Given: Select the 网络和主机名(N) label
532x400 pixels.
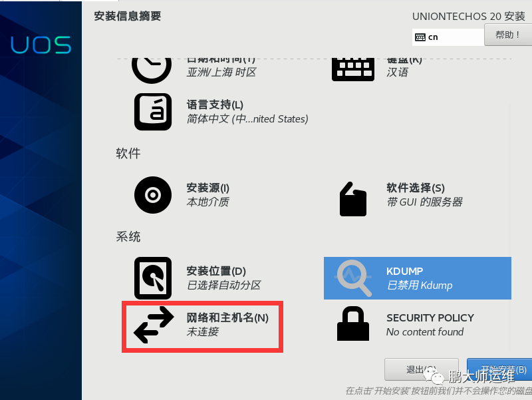Looking at the screenshot, I should pyautogui.click(x=227, y=318).
